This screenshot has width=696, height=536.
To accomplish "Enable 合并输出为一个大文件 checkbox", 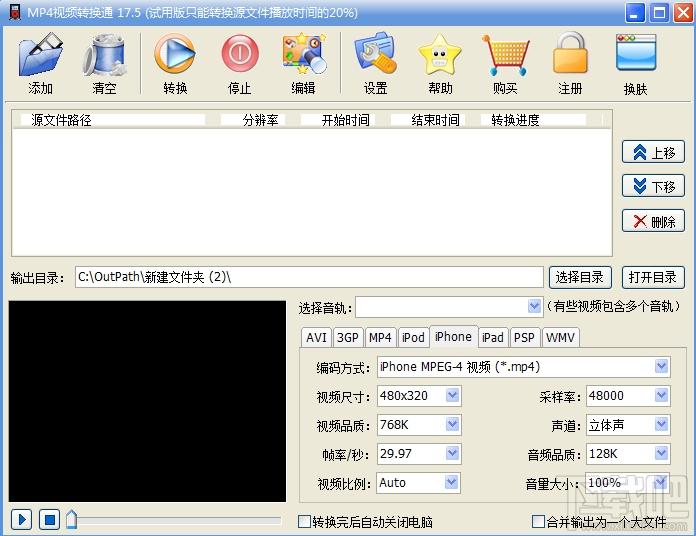I will (x=538, y=521).
